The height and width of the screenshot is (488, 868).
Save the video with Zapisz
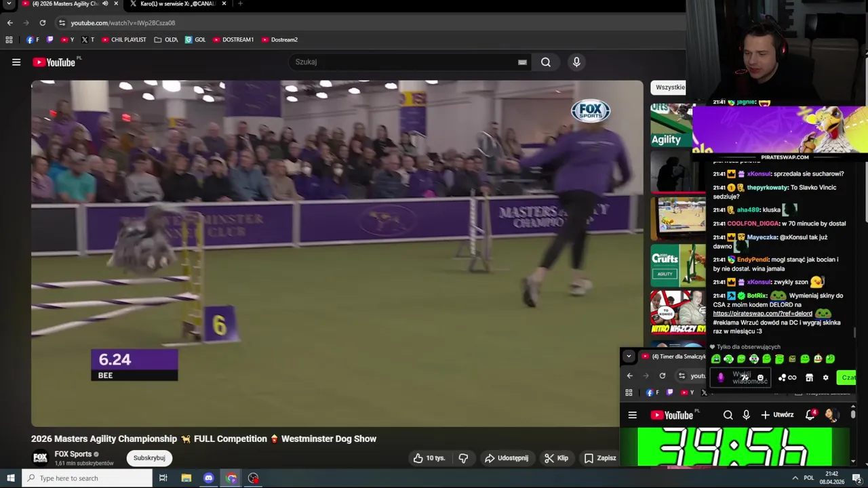(599, 458)
